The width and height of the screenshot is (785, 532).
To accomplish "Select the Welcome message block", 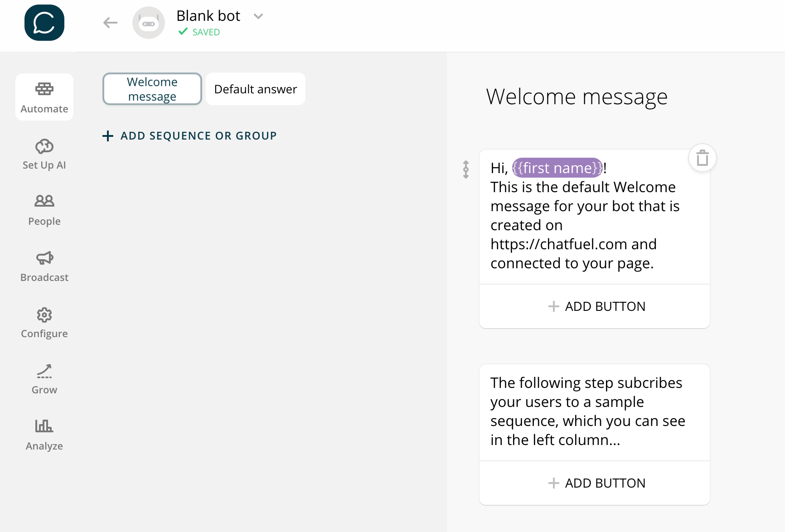I will coord(152,89).
